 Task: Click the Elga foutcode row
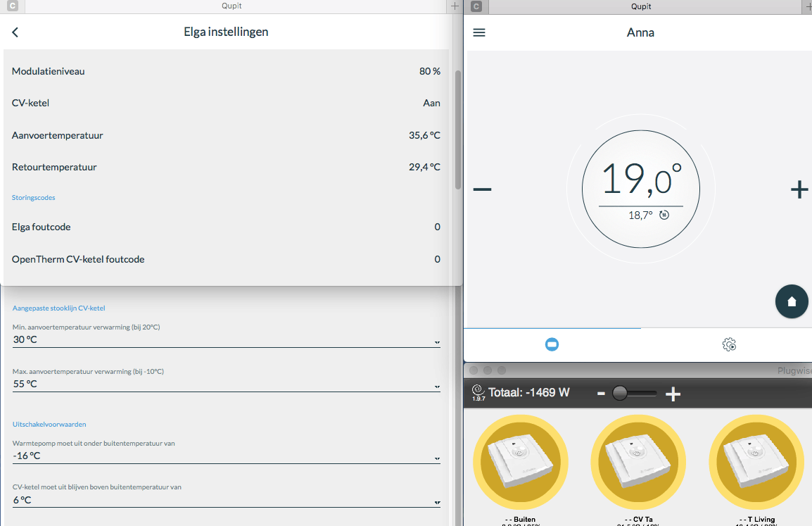(227, 227)
